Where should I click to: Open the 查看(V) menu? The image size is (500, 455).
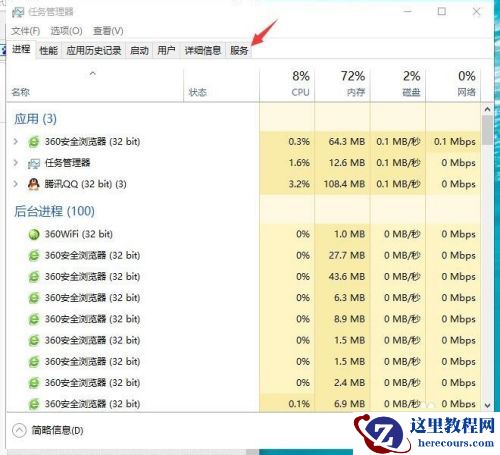click(x=108, y=31)
